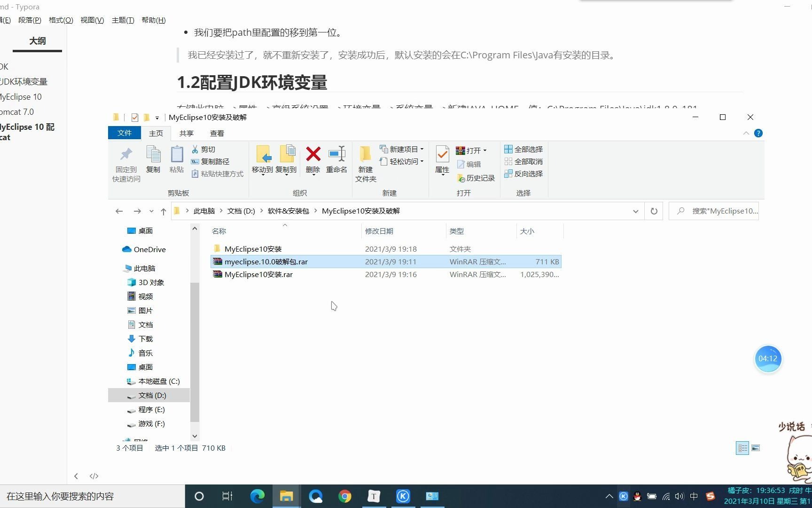The width and height of the screenshot is (812, 508).
Task: Switch to large thumbnails view in status bar
Action: click(755, 448)
